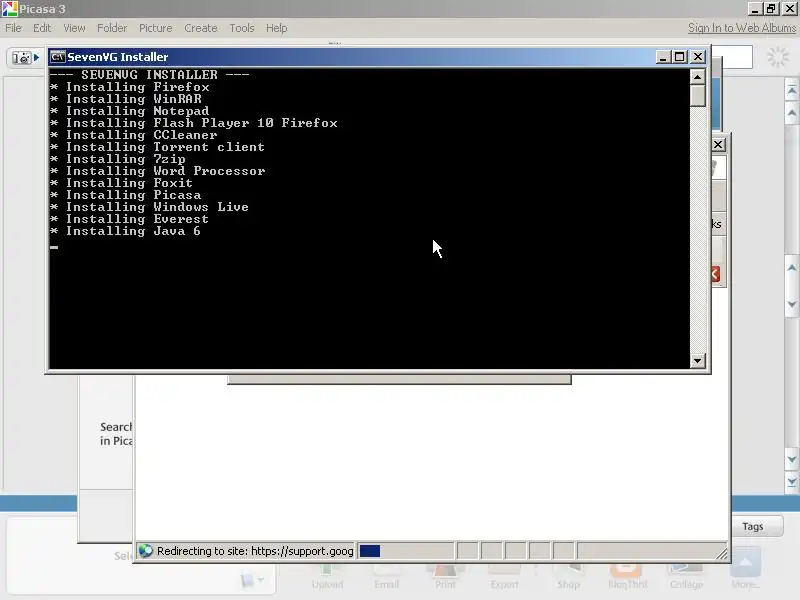Click Picasa's loading spinner icon
The width and height of the screenshot is (800, 600).
coord(778,56)
